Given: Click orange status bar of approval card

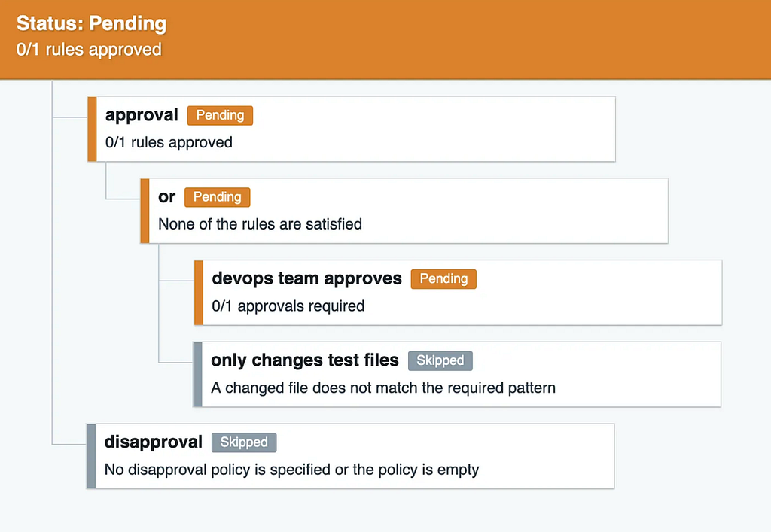Looking at the screenshot, I should click(x=92, y=129).
